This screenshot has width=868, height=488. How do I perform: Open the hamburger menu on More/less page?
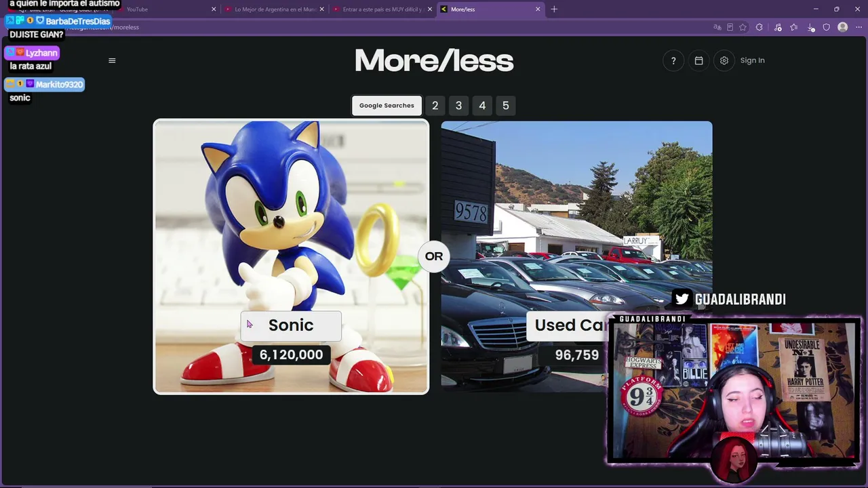112,60
